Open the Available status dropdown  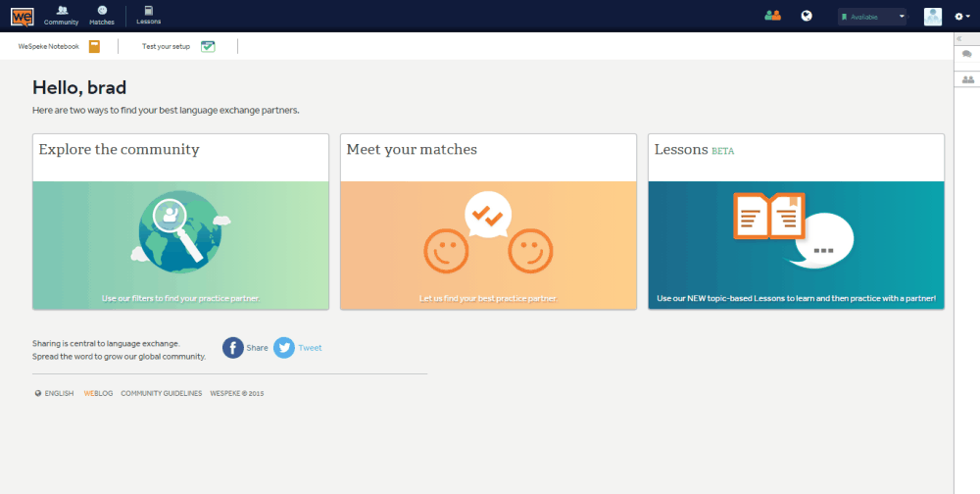click(x=872, y=17)
